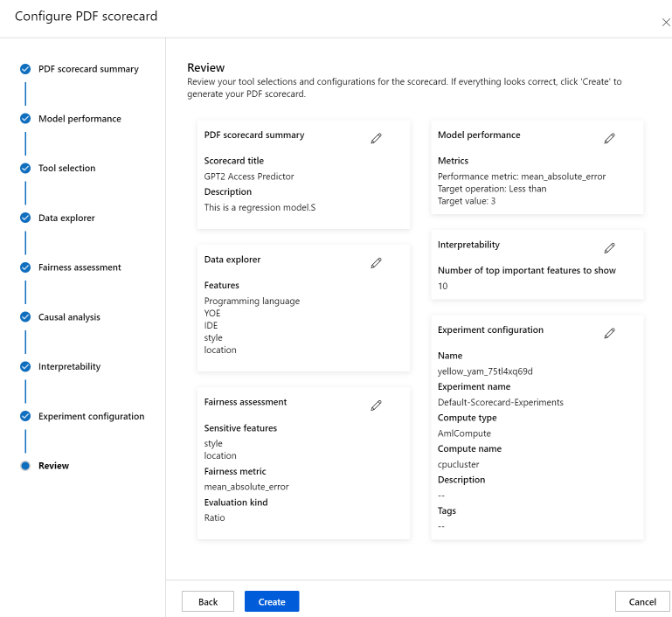This screenshot has height=617, width=672.
Task: Select the Review step
Action: 53,466
